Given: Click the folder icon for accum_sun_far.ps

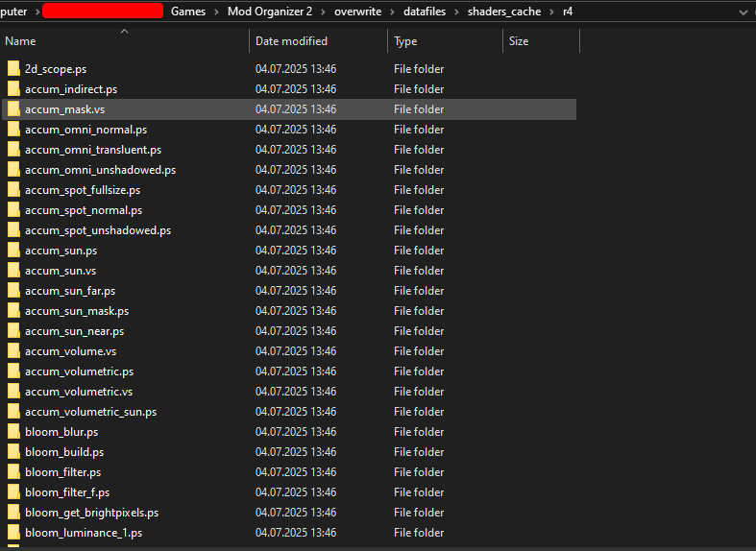Looking at the screenshot, I should pyautogui.click(x=13, y=291).
